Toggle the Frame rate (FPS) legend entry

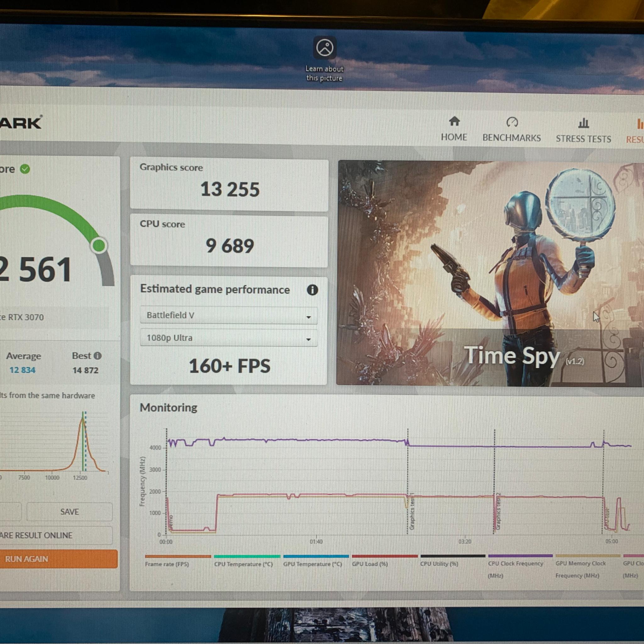click(x=178, y=561)
